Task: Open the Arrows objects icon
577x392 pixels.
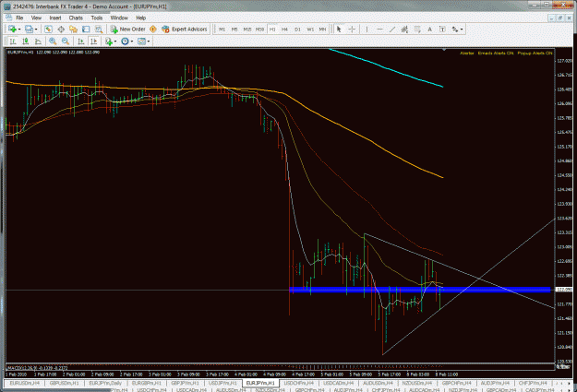Action: coord(455,29)
